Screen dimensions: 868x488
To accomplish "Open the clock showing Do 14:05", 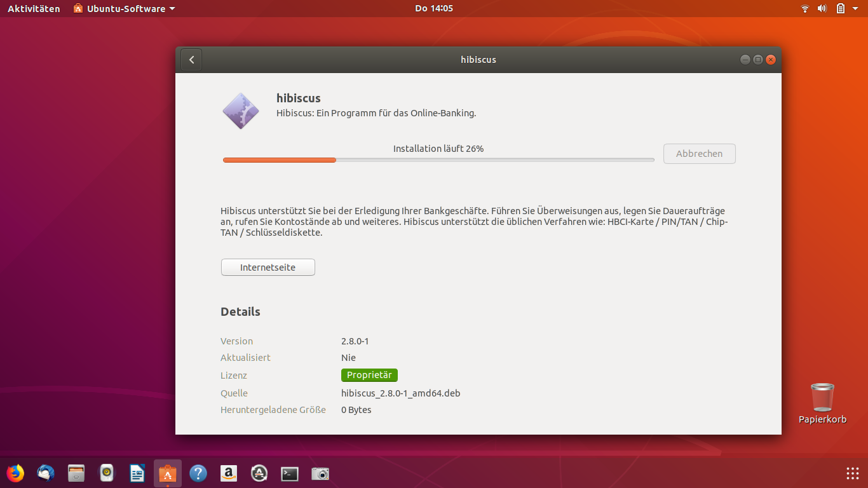I will pos(434,8).
